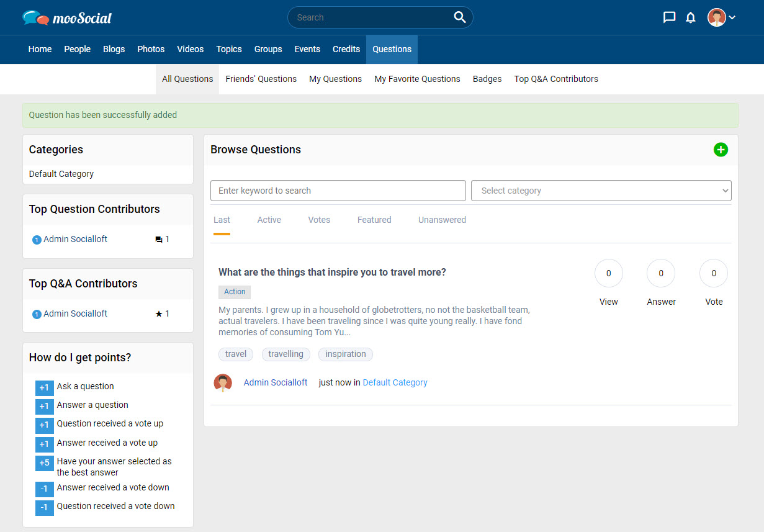This screenshot has width=764, height=532.
Task: Open the Topics menu
Action: 229,49
